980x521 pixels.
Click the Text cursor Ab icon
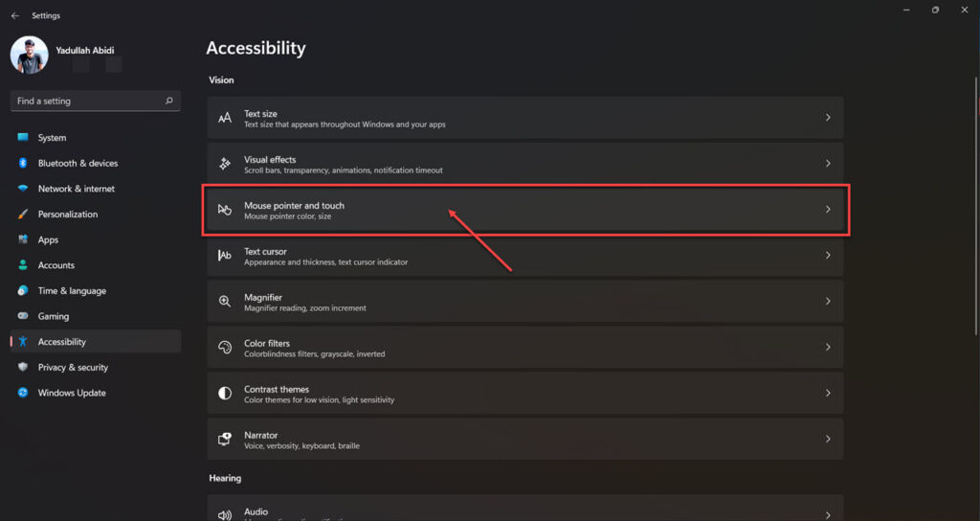pos(224,255)
